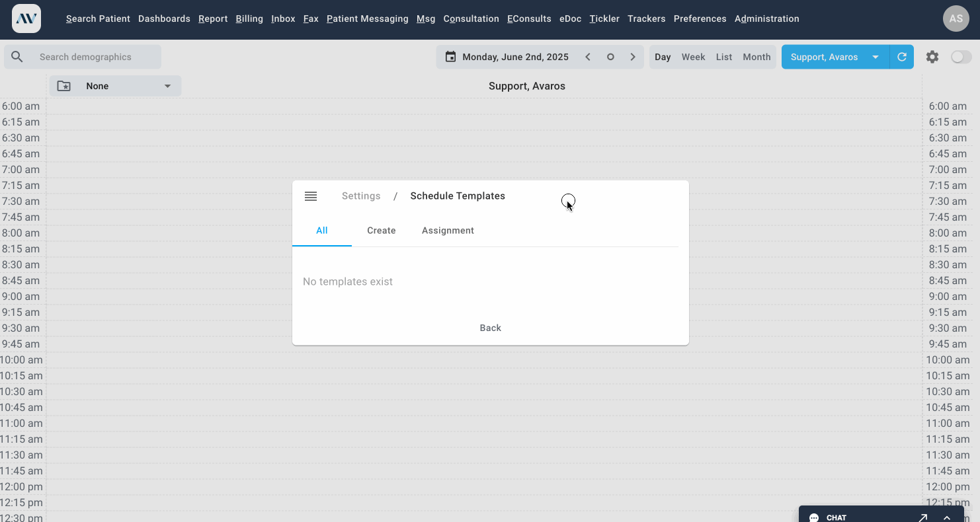
Task: Select the Week view
Action: [x=694, y=57]
